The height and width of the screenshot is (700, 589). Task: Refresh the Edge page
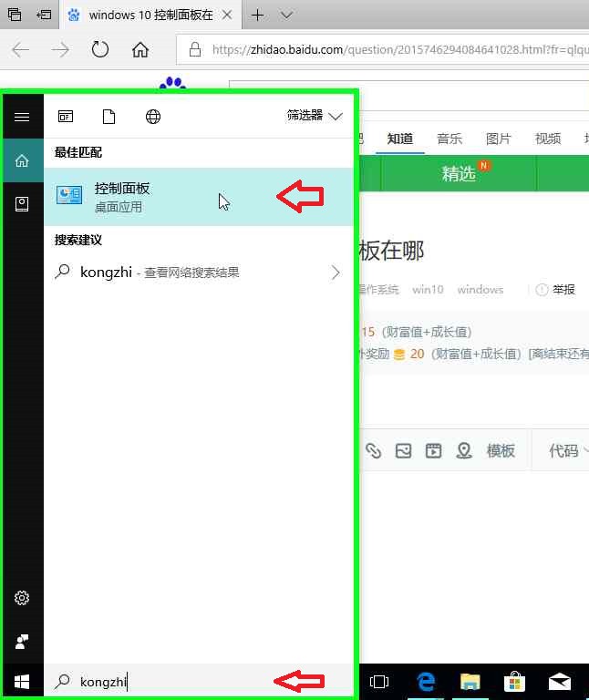(100, 49)
